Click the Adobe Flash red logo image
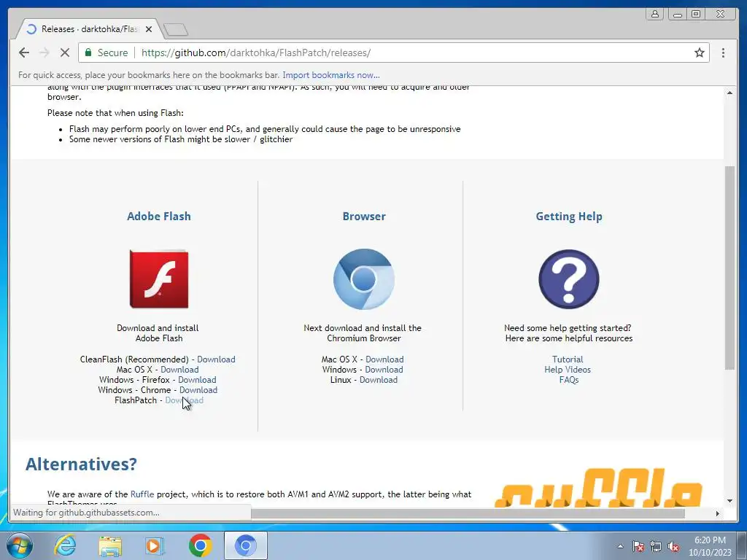Image resolution: width=747 pixels, height=560 pixels. [158, 279]
